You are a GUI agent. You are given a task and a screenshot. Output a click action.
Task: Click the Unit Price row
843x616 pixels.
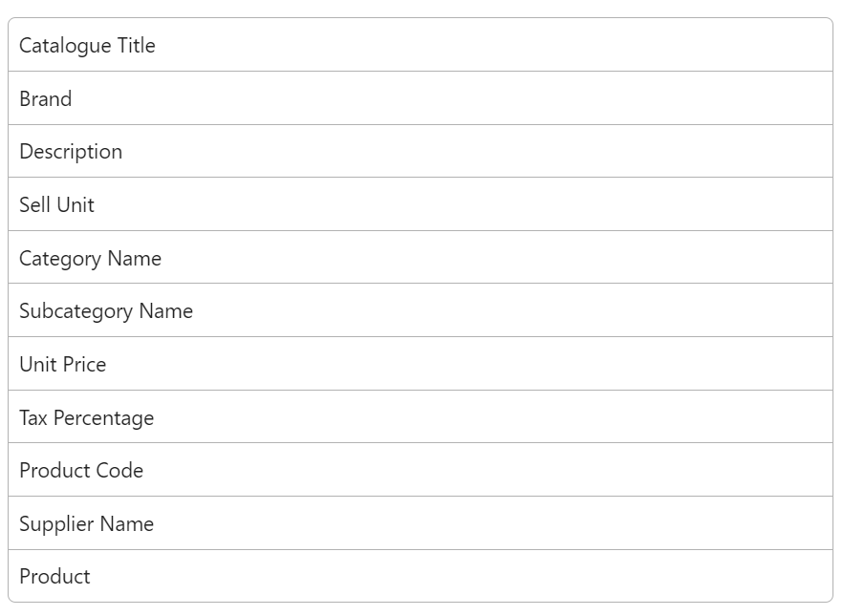(x=421, y=364)
